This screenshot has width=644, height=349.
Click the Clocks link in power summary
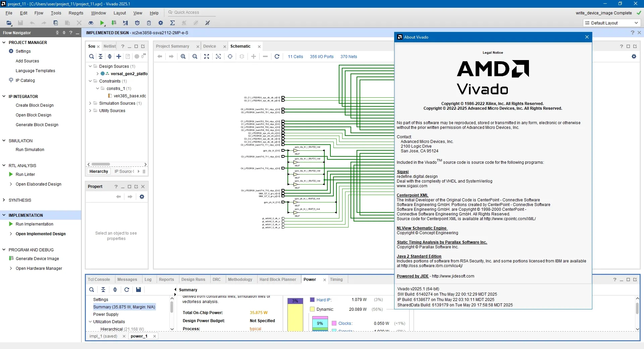pyautogui.click(x=345, y=323)
